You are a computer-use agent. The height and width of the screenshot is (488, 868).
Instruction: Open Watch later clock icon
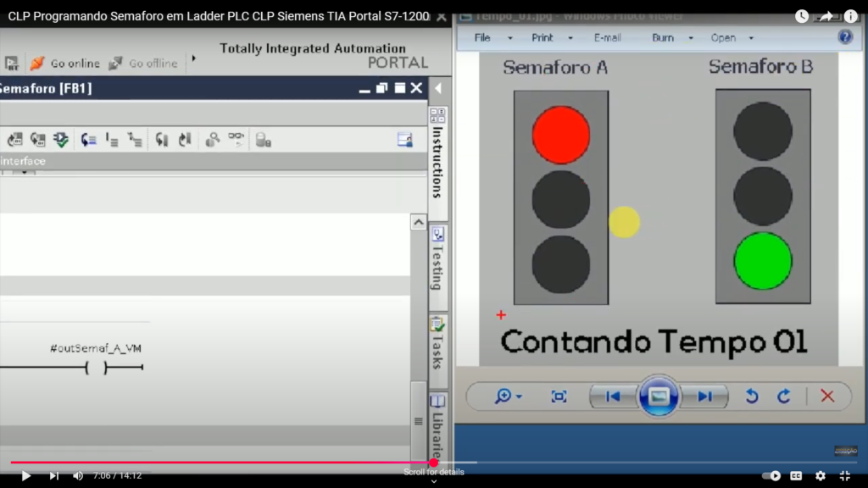click(802, 16)
